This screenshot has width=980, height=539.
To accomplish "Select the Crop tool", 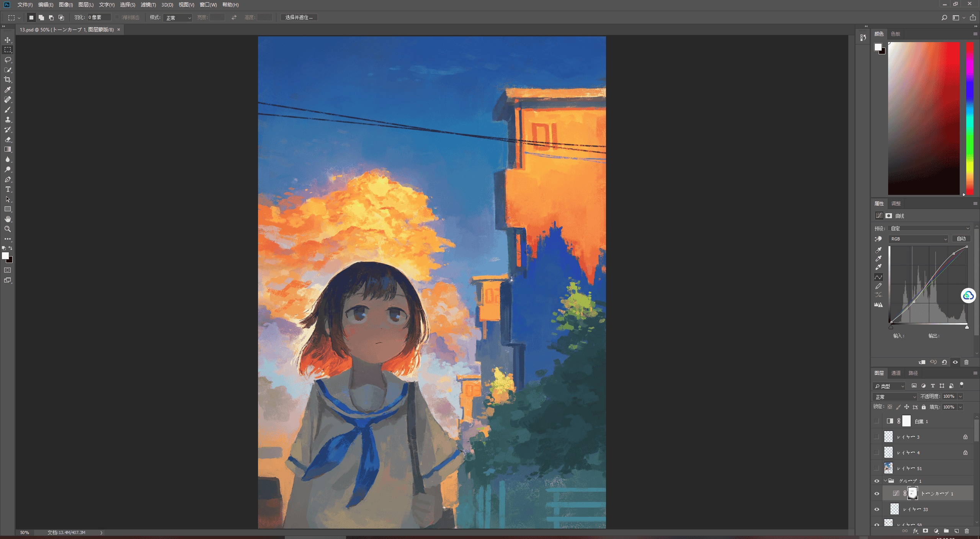I will click(8, 80).
